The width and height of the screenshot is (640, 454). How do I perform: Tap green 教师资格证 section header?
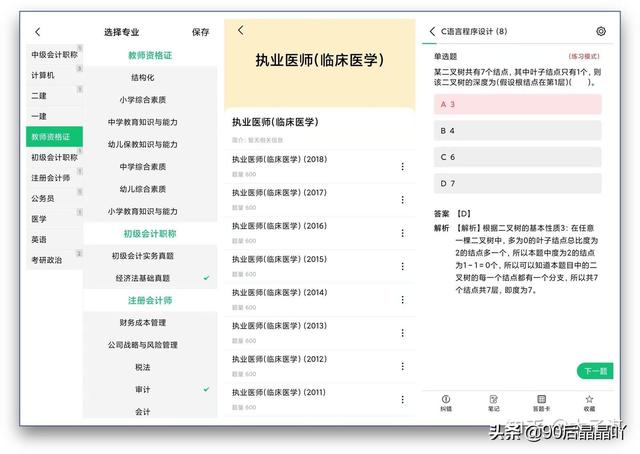click(x=150, y=56)
